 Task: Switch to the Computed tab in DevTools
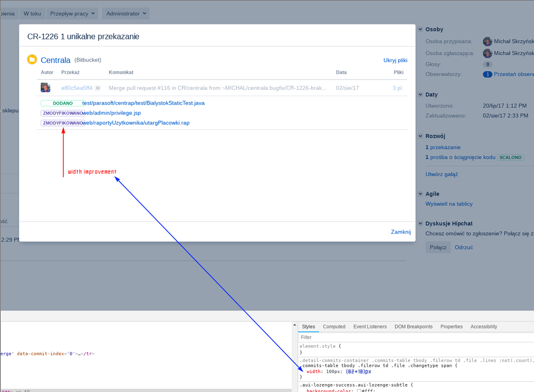pos(334,326)
